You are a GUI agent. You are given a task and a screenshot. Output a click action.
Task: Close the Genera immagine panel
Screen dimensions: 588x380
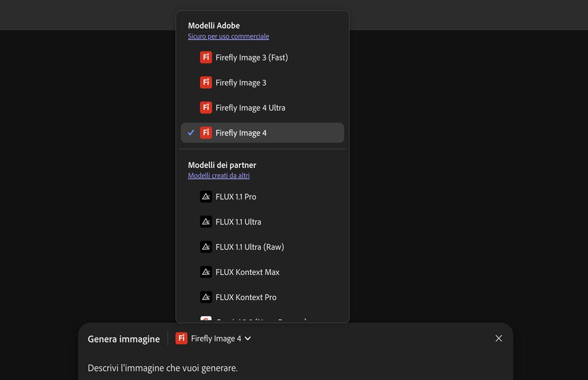pyautogui.click(x=499, y=338)
